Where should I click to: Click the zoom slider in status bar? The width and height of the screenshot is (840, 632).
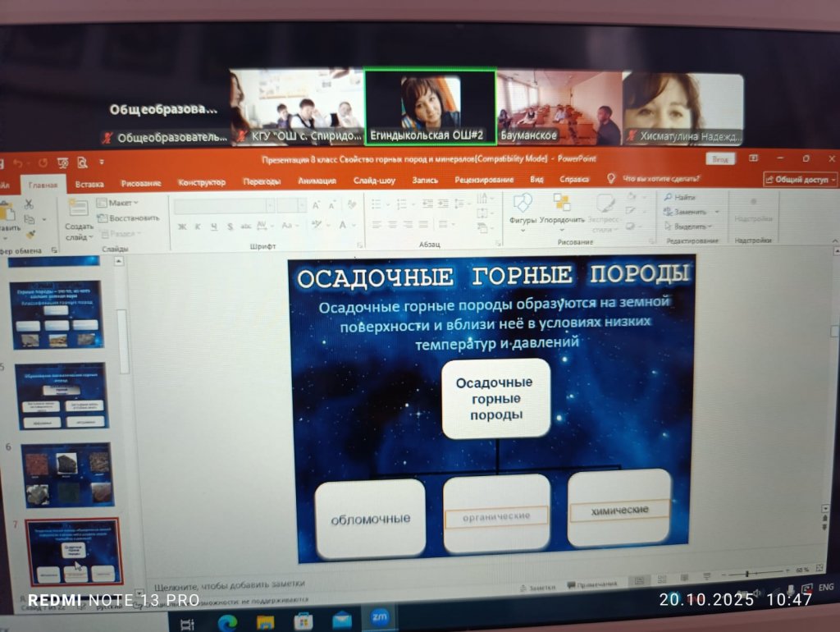[x=746, y=572]
